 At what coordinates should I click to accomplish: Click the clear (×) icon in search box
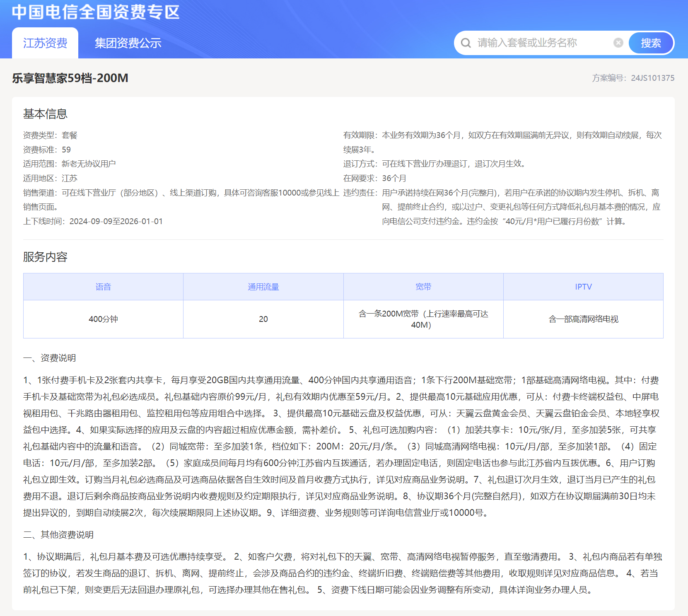618,43
